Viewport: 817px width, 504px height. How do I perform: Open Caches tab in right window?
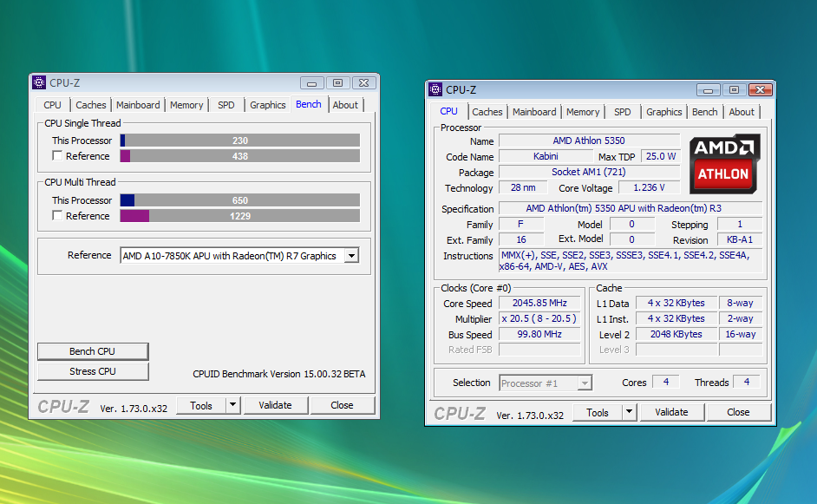click(x=487, y=112)
